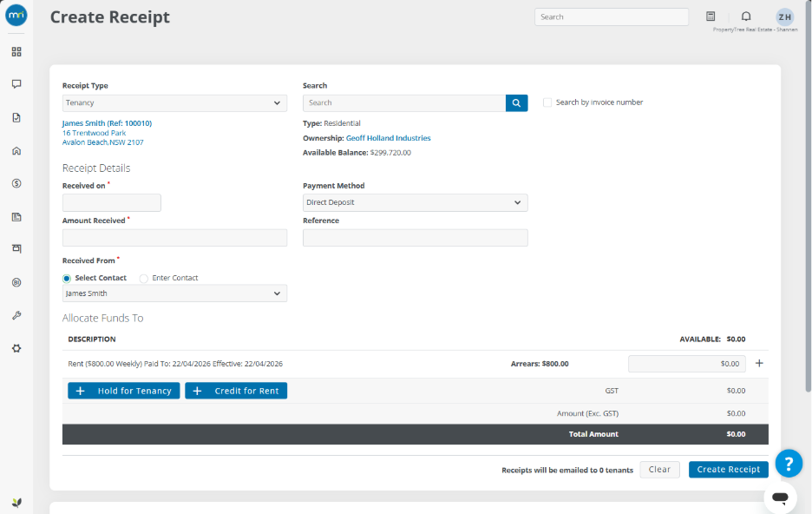The height and width of the screenshot is (514, 812).
Task: Click the Amount Received field
Action: coord(174,238)
